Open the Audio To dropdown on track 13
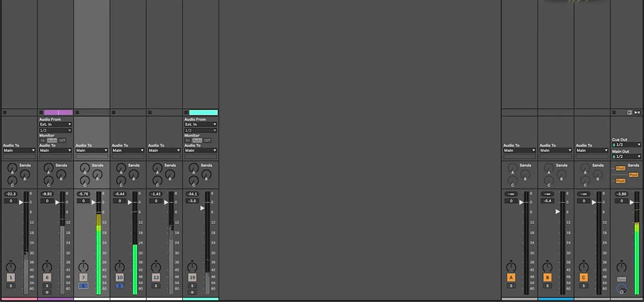 164,150
